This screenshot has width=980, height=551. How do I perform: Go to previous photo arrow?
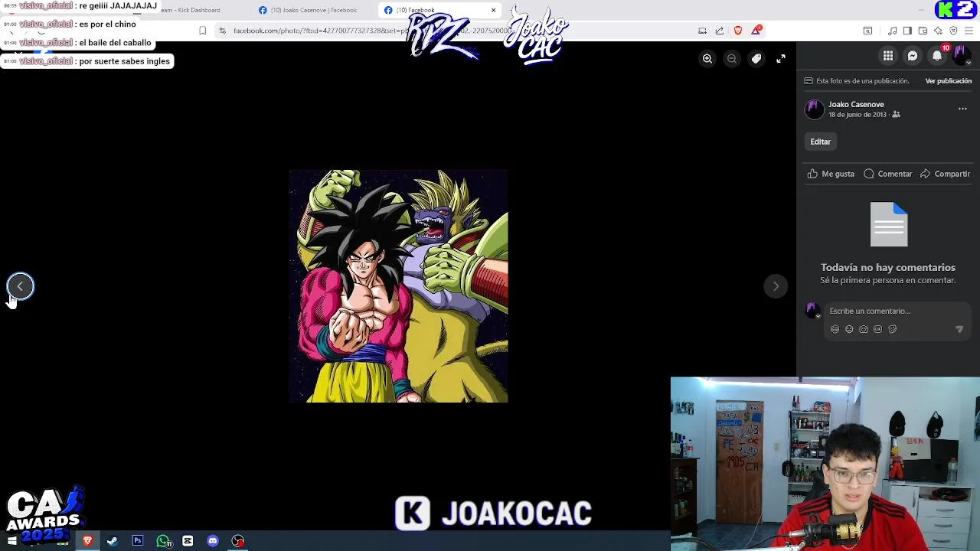click(x=21, y=286)
